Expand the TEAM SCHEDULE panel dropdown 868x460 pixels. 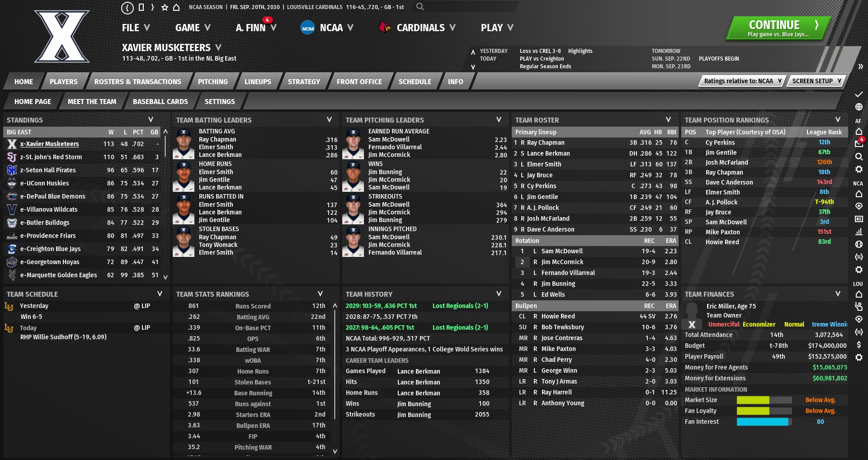pos(160,294)
